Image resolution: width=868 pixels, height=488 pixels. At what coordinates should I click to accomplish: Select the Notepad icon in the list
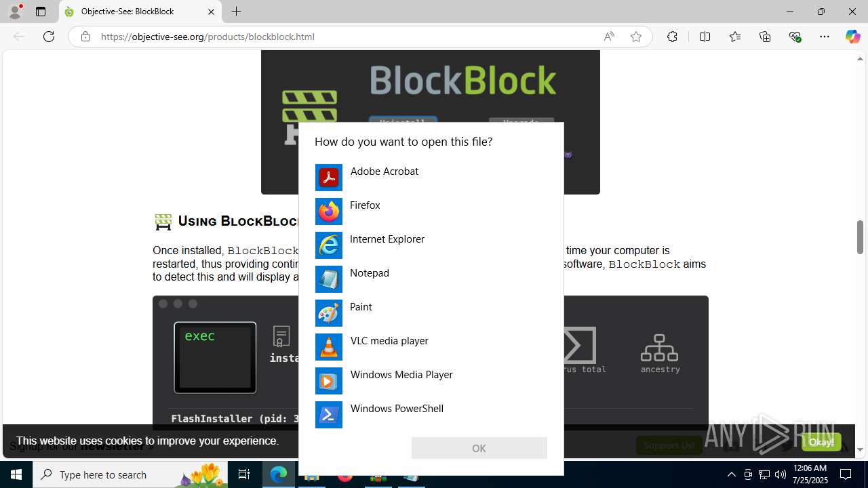tap(329, 279)
